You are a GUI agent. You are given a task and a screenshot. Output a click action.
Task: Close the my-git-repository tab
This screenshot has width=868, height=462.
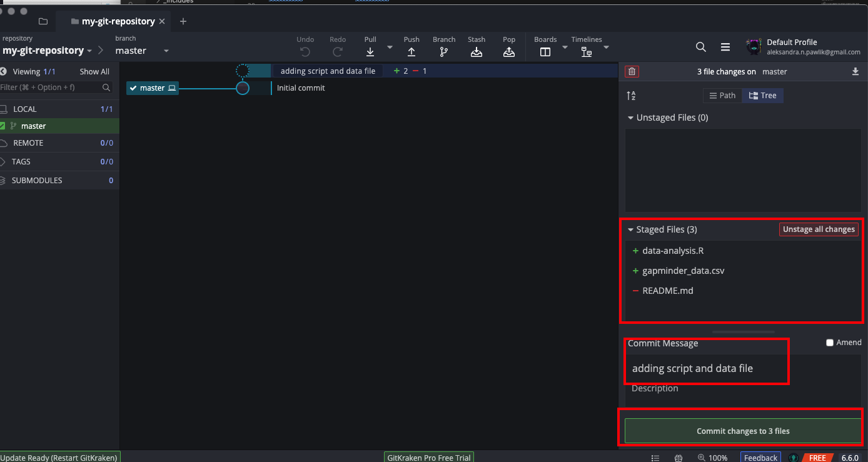click(x=162, y=21)
